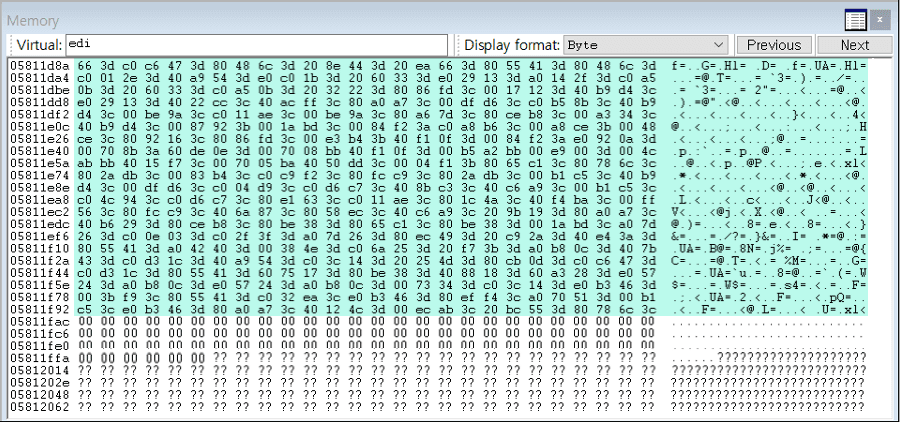Select address 05811f2a row

[x=40, y=260]
